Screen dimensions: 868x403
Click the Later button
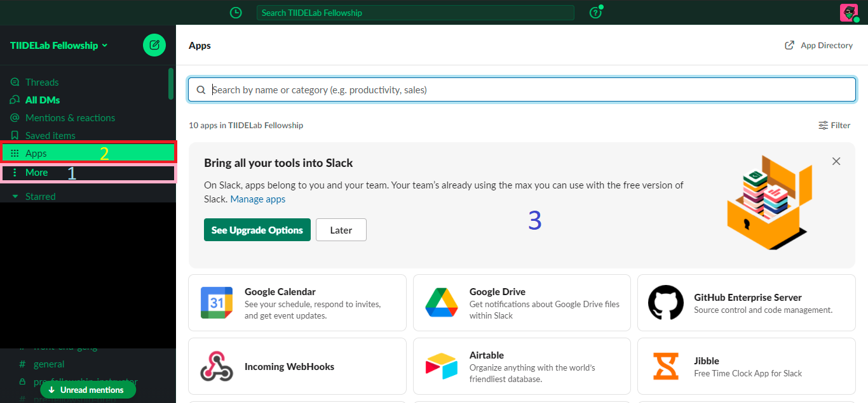(341, 230)
